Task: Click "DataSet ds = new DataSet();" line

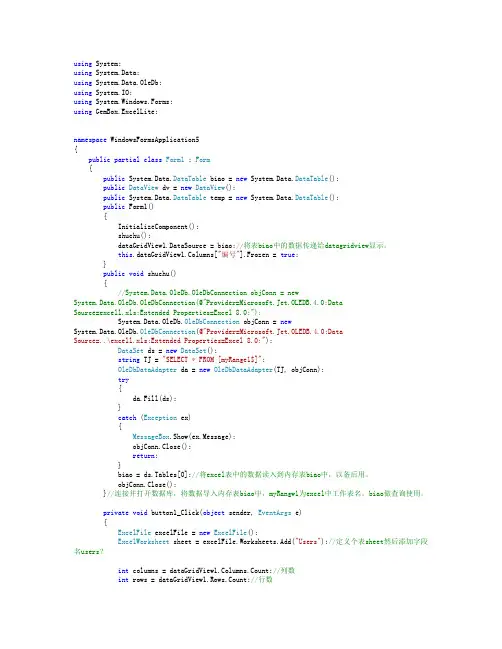Action: 167,351
